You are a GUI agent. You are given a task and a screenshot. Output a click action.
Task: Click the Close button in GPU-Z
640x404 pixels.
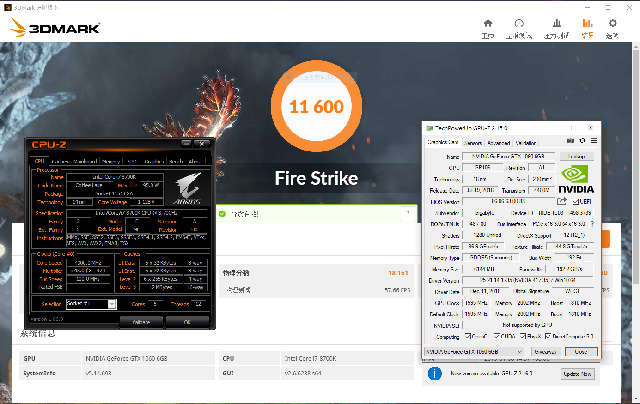[x=581, y=352]
